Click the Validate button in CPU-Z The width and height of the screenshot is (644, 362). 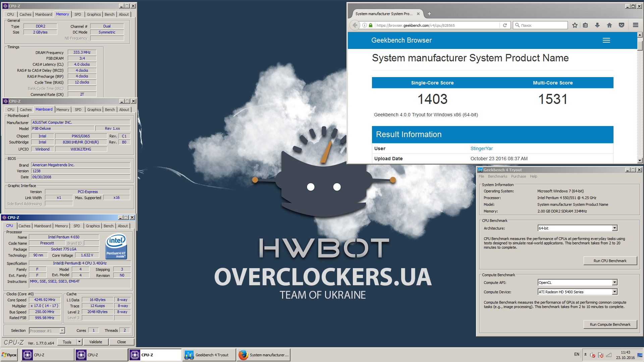[x=96, y=342]
